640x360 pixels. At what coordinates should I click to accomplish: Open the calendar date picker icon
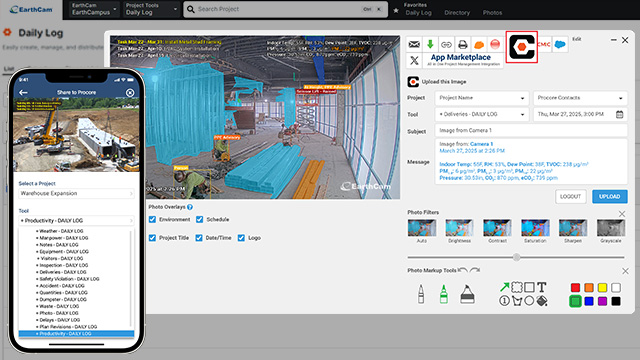click(x=620, y=114)
